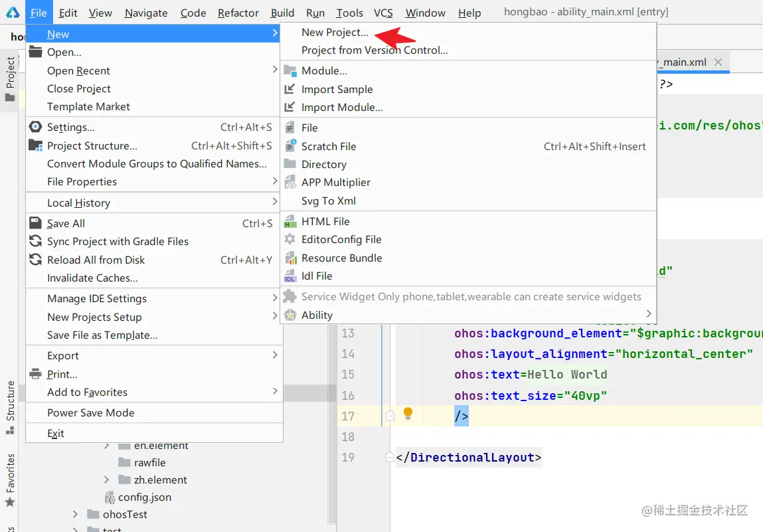This screenshot has width=763, height=532.
Task: Expand the File Properties submenu arrow
Action: click(x=275, y=181)
